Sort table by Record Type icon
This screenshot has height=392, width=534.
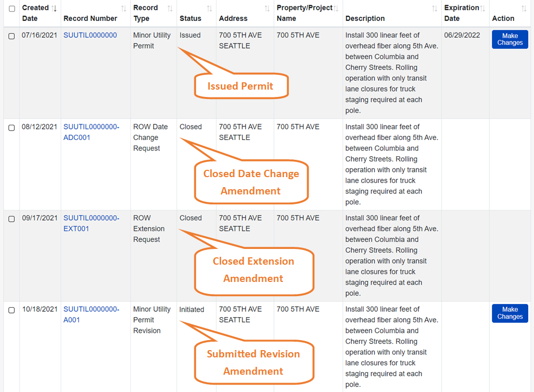pyautogui.click(x=170, y=8)
